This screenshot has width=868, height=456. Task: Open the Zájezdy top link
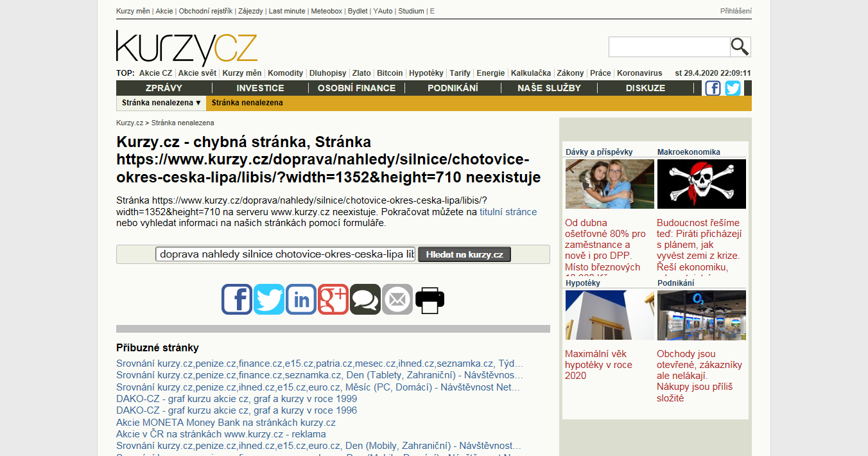click(x=250, y=11)
